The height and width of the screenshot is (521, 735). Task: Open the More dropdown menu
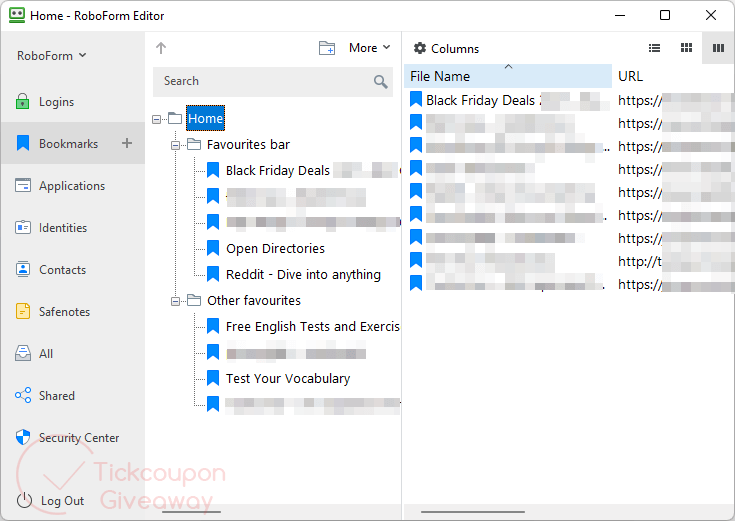click(x=369, y=48)
